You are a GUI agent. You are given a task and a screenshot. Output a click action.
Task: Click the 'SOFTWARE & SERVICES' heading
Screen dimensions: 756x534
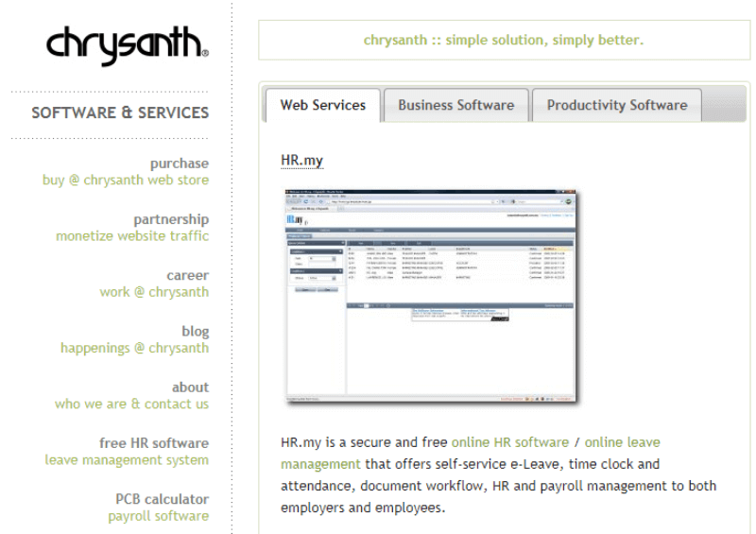pyautogui.click(x=120, y=112)
